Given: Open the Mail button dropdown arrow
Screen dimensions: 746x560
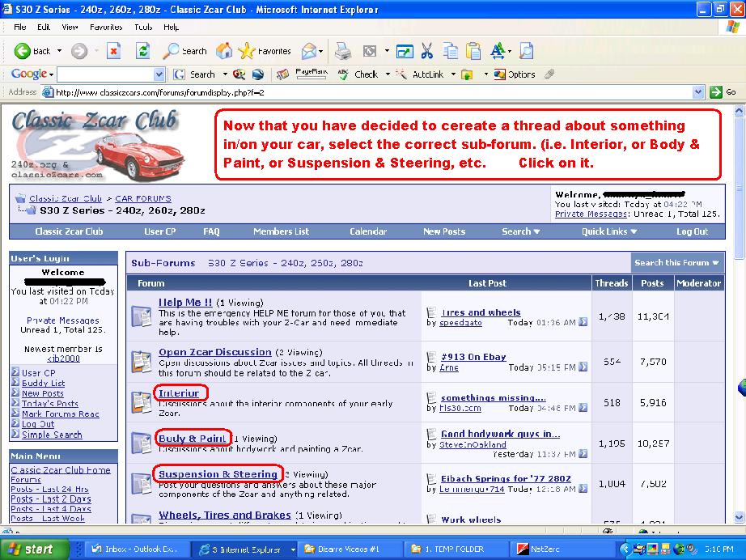Looking at the screenshot, I should coord(321,51).
